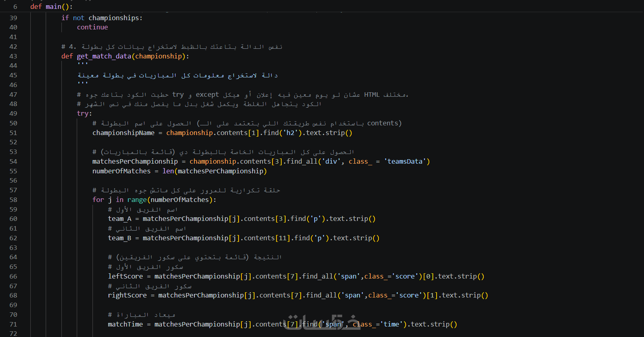Click the 'contents)' word in line 50 comment
The height and width of the screenshot is (337, 644).
pyautogui.click(x=385, y=123)
